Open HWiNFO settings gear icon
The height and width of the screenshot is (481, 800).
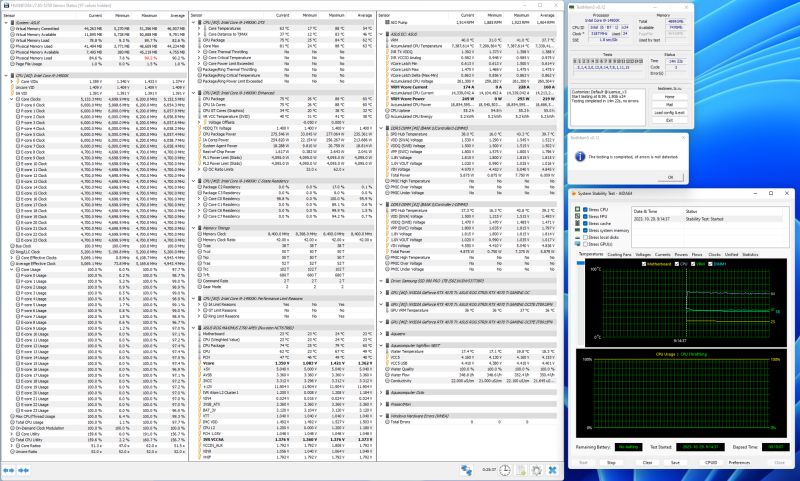coord(536,470)
